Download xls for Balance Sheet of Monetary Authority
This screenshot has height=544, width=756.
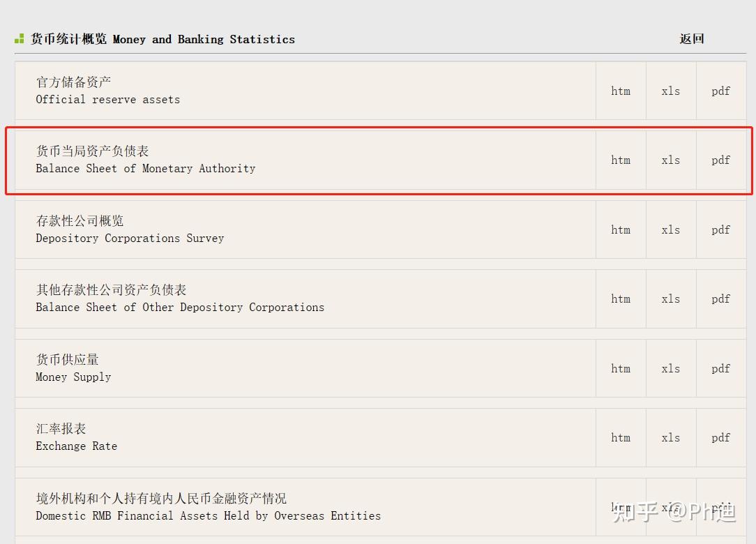671,160
